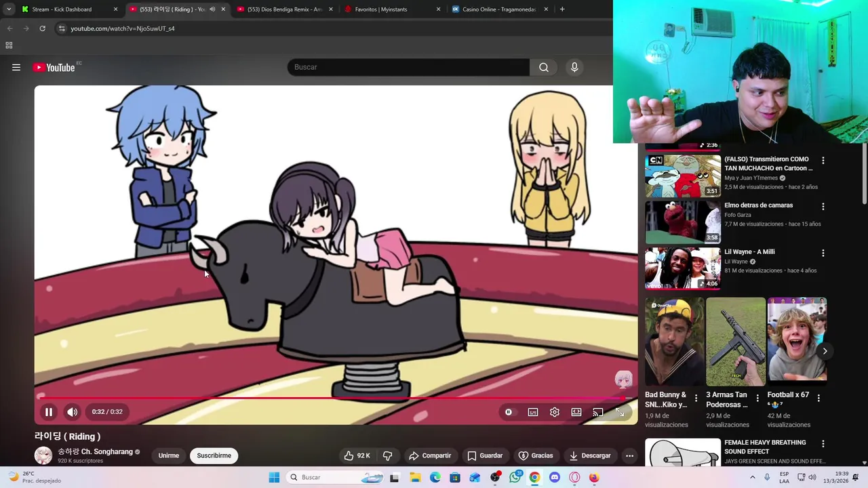The width and height of the screenshot is (868, 488).
Task: Mute audio on the Riding tab
Action: coord(212,9)
